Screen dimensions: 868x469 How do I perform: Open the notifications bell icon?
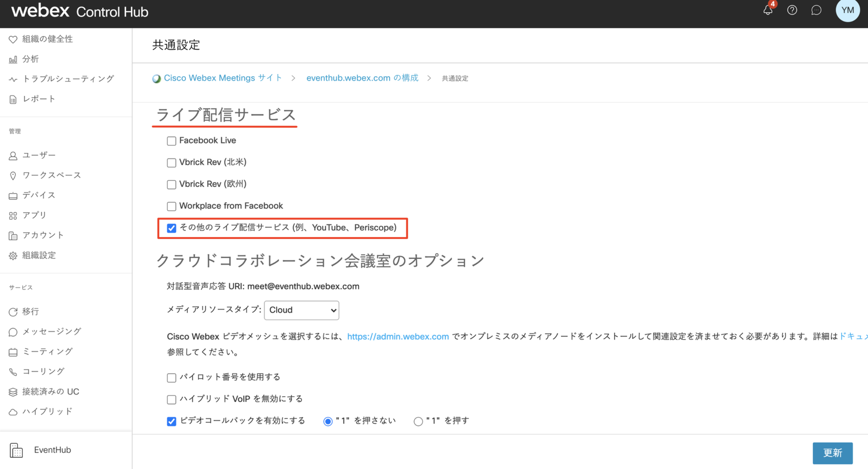(x=768, y=10)
